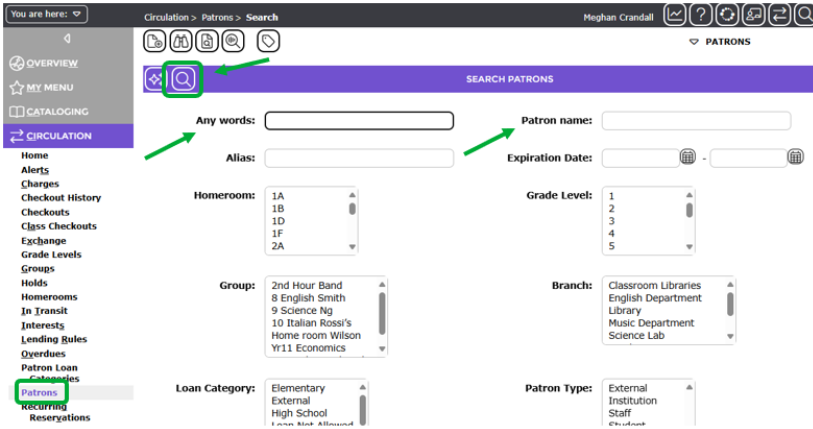813x429 pixels.
Task: Click Loan Category list scroll-up arrow
Action: point(362,387)
